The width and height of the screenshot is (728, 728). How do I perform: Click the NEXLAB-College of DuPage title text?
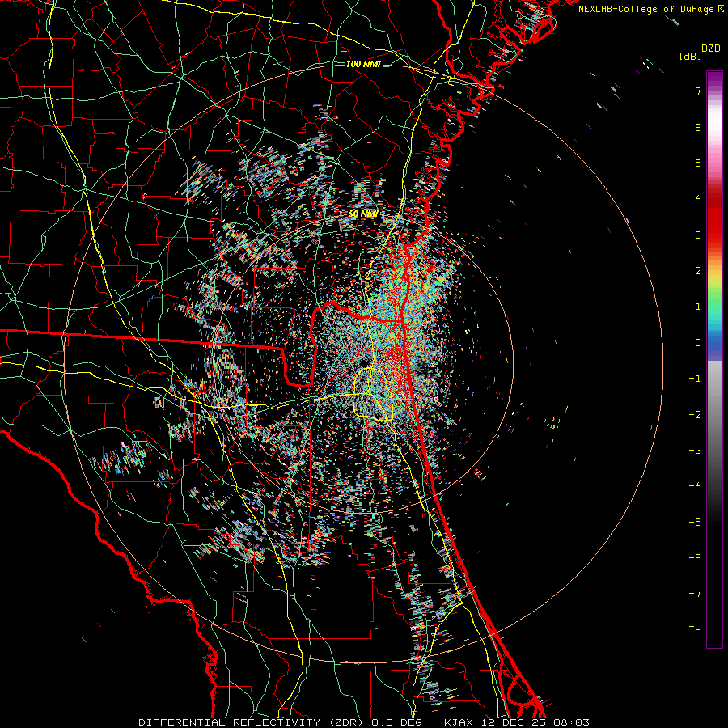coord(646,9)
